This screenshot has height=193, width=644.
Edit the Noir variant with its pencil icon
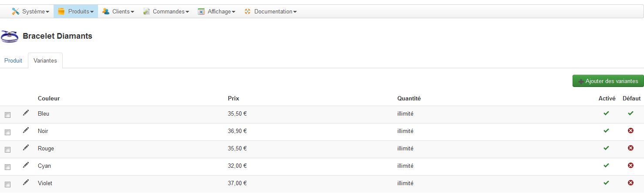pos(26,130)
